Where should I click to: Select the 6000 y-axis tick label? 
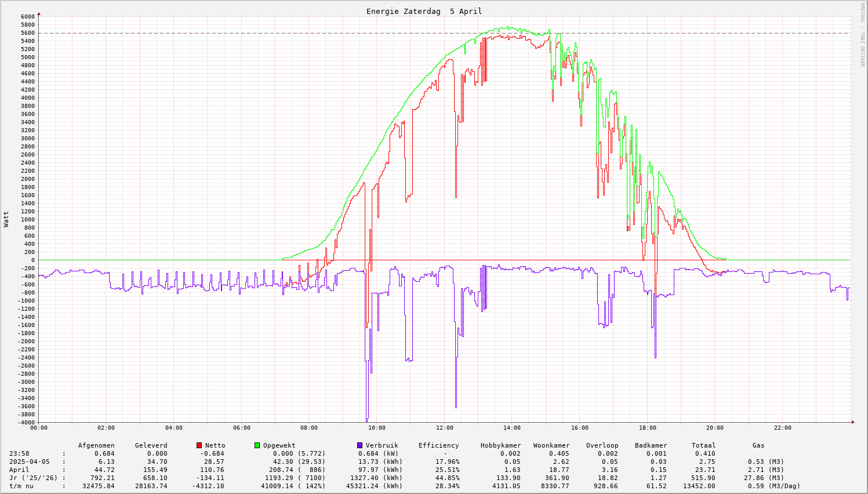pos(27,17)
